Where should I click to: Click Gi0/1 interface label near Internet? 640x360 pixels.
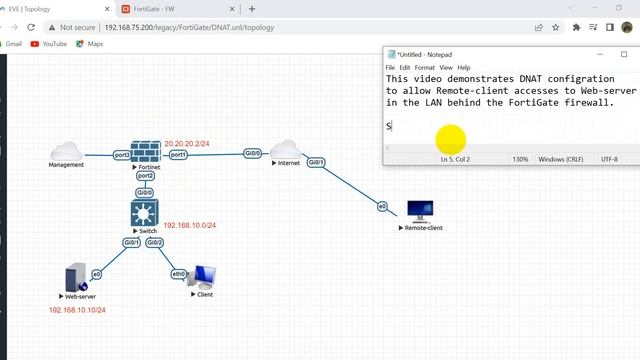click(316, 162)
